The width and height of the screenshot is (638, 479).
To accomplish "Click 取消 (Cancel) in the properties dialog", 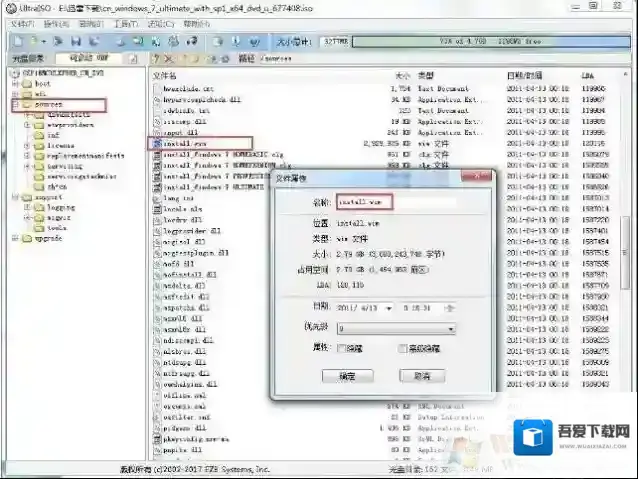I will pyautogui.click(x=421, y=376).
